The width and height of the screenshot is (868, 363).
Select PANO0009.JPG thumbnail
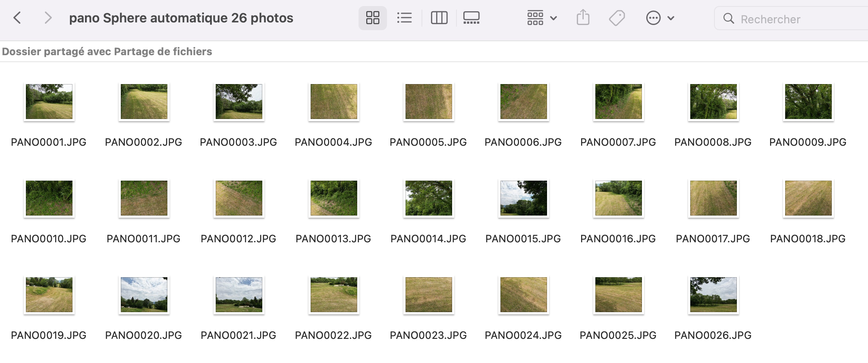point(808,102)
